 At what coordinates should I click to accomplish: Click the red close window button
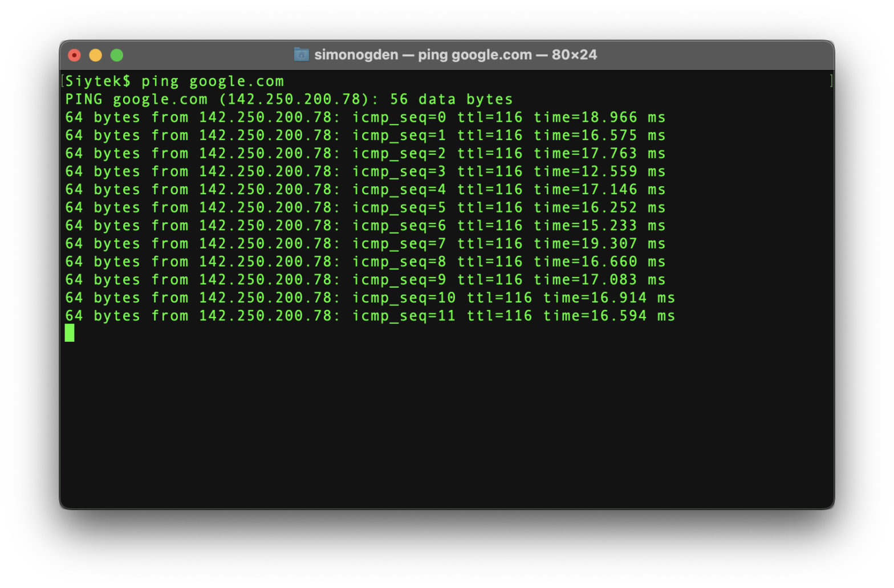(x=74, y=55)
